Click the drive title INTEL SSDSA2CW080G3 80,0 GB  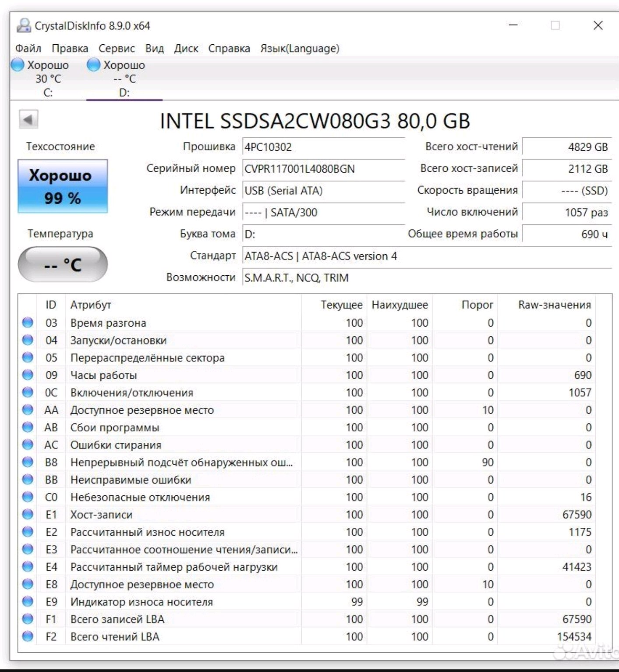(x=315, y=121)
